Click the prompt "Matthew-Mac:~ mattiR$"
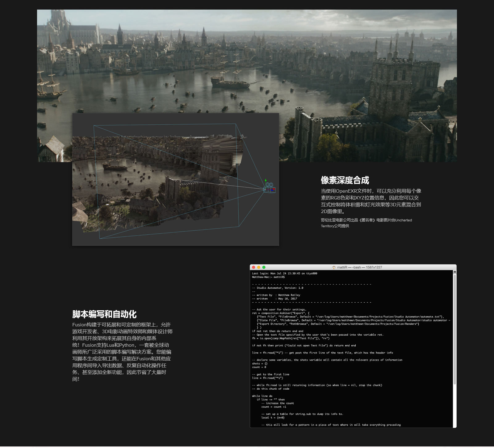This screenshot has height=448, width=494. click(x=268, y=277)
